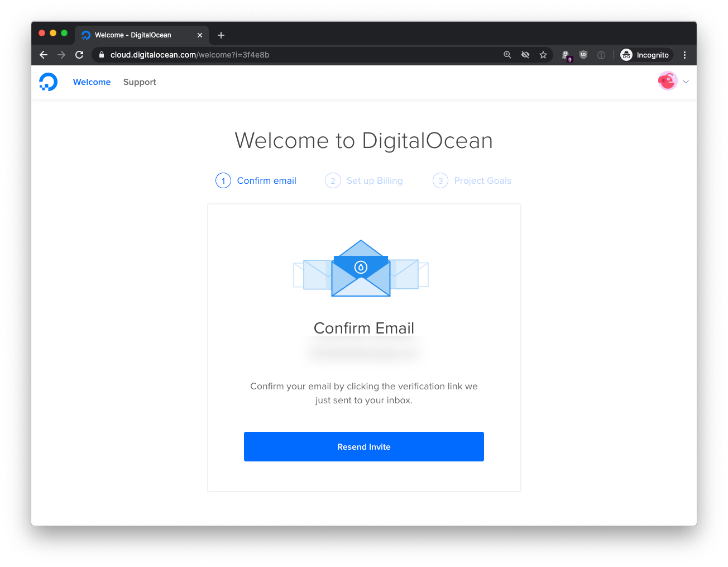Select the Confirm email step label
The height and width of the screenshot is (567, 728).
tap(267, 181)
